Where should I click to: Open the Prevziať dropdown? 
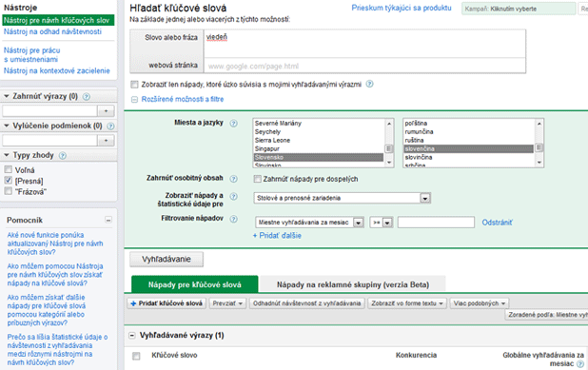tap(227, 303)
